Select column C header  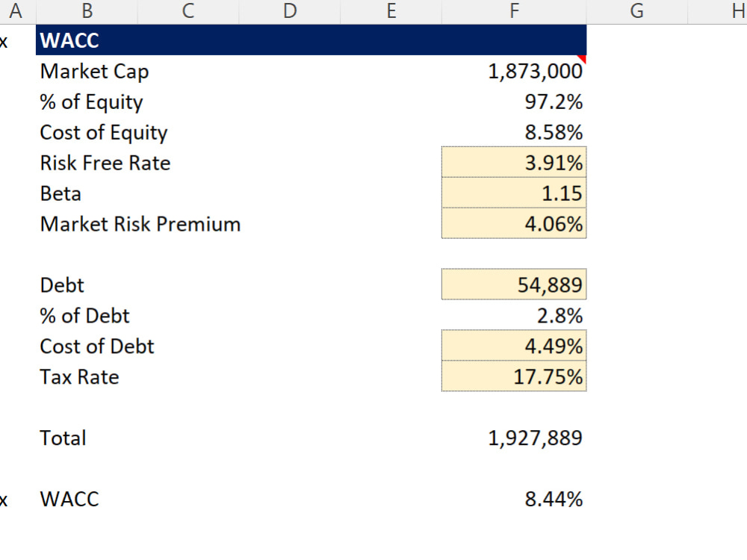tap(188, 11)
